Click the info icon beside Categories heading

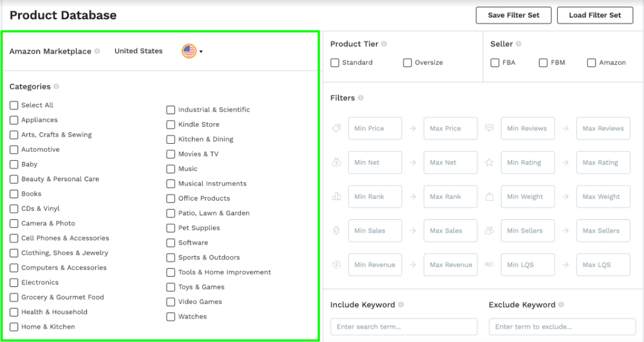click(57, 87)
